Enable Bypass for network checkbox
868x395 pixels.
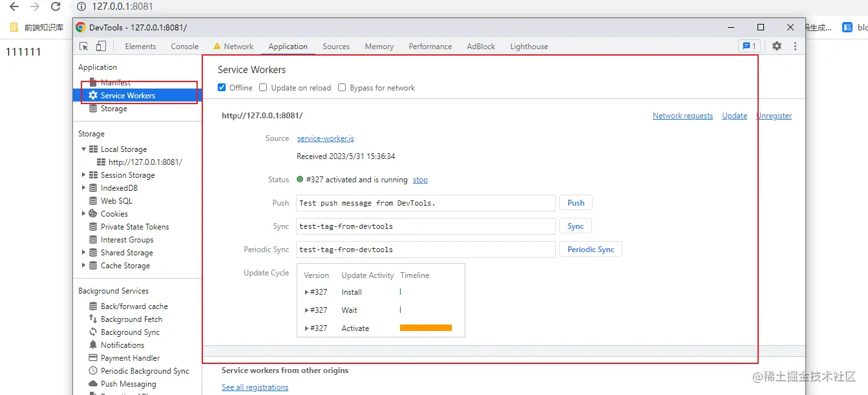point(342,87)
